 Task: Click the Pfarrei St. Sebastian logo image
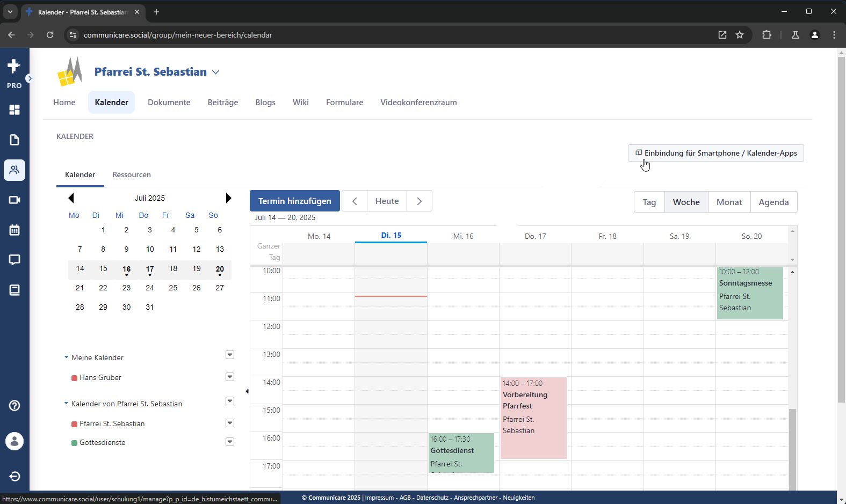coord(70,71)
